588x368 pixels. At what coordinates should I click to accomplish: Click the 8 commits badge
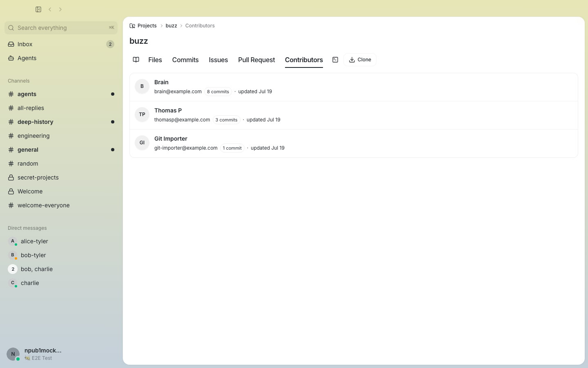(218, 92)
